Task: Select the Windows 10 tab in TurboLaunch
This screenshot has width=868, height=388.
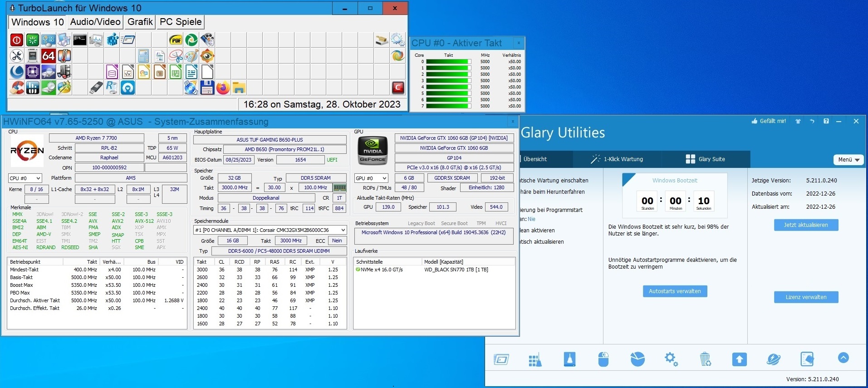Action: pos(38,22)
